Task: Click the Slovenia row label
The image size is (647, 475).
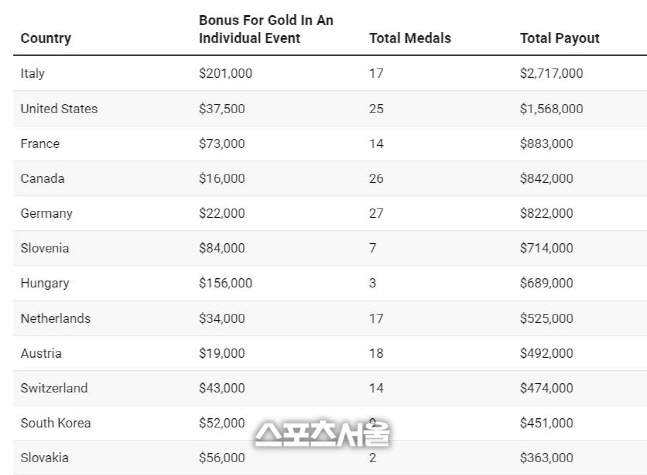Action: (x=45, y=248)
